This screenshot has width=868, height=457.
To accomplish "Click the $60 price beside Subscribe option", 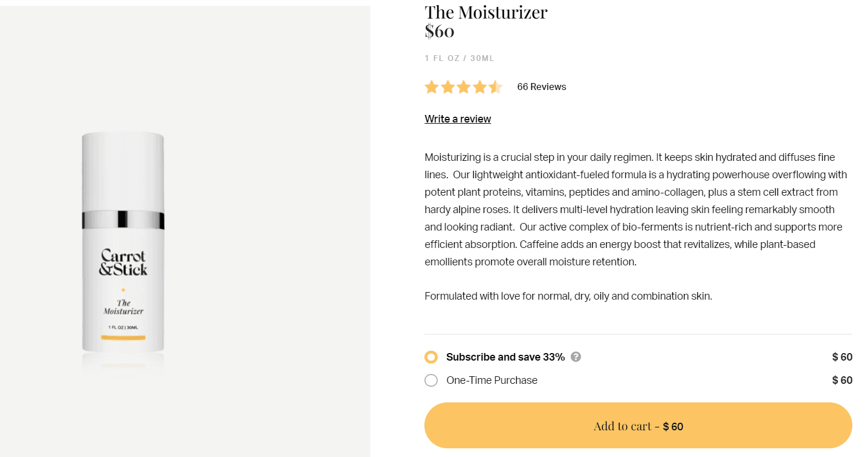I will tap(842, 357).
